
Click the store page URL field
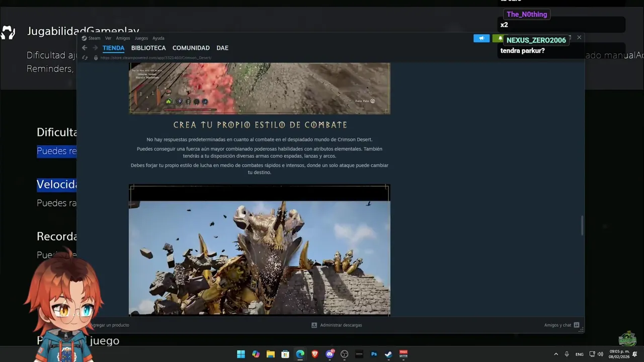[x=156, y=58]
